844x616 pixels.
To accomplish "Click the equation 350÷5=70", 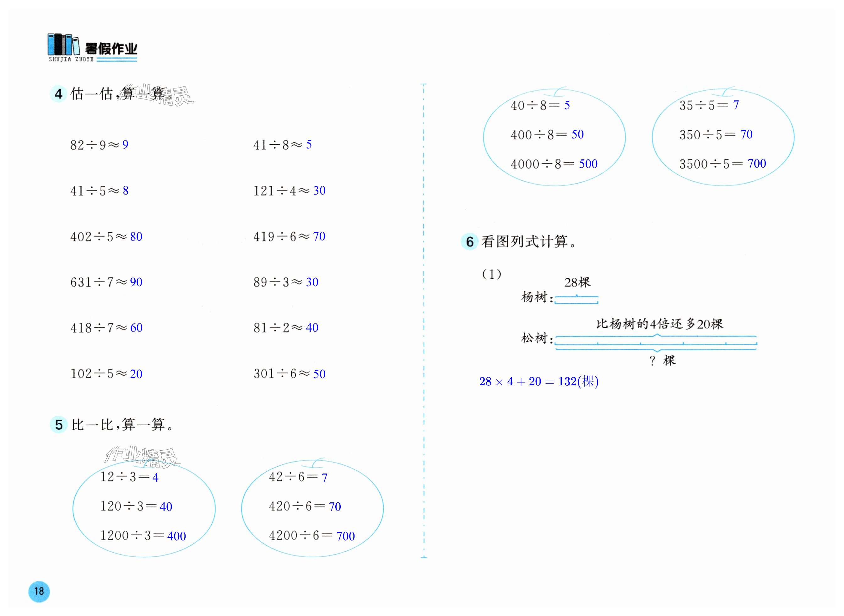I will pos(716,134).
